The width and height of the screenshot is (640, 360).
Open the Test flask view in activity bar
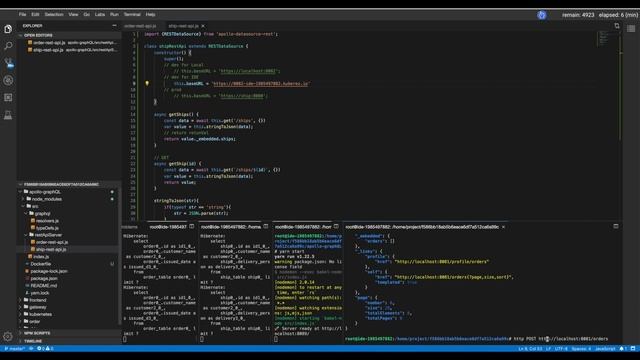(x=8, y=115)
